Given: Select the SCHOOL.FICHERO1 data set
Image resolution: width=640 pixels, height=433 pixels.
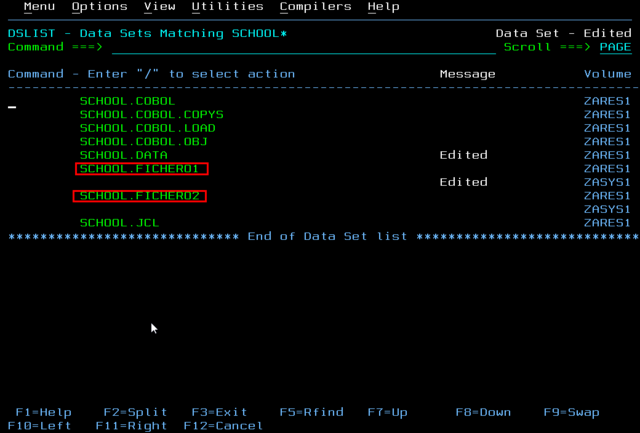Looking at the screenshot, I should [139, 169].
